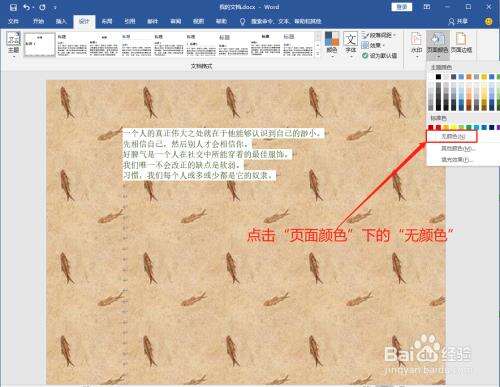Open the quick access toolbar customize arrow
The height and width of the screenshot is (387, 500).
pyautogui.click(x=55, y=7)
